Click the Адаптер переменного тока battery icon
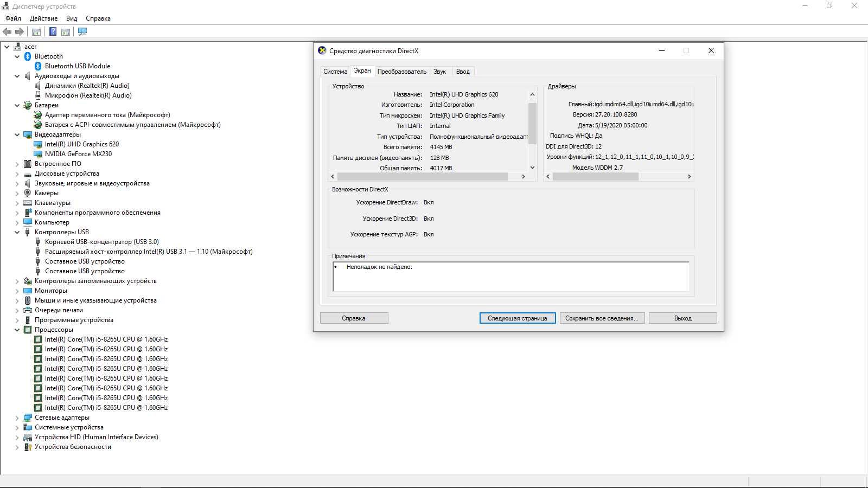Viewport: 868px width, 488px height. click(x=38, y=115)
